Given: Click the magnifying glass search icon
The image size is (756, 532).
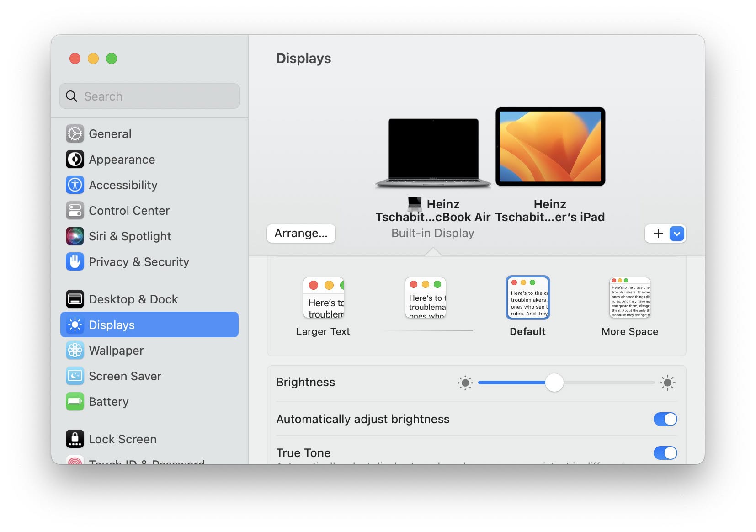Looking at the screenshot, I should (x=72, y=96).
